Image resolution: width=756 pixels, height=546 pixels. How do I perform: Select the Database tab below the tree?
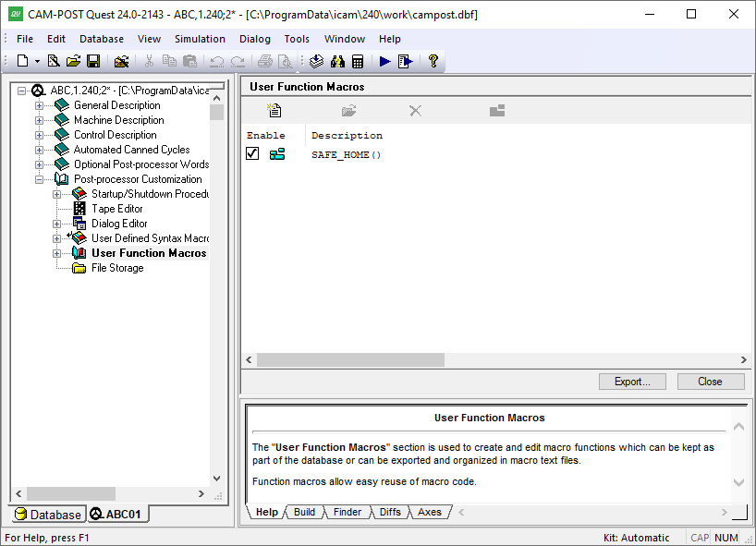tap(48, 515)
